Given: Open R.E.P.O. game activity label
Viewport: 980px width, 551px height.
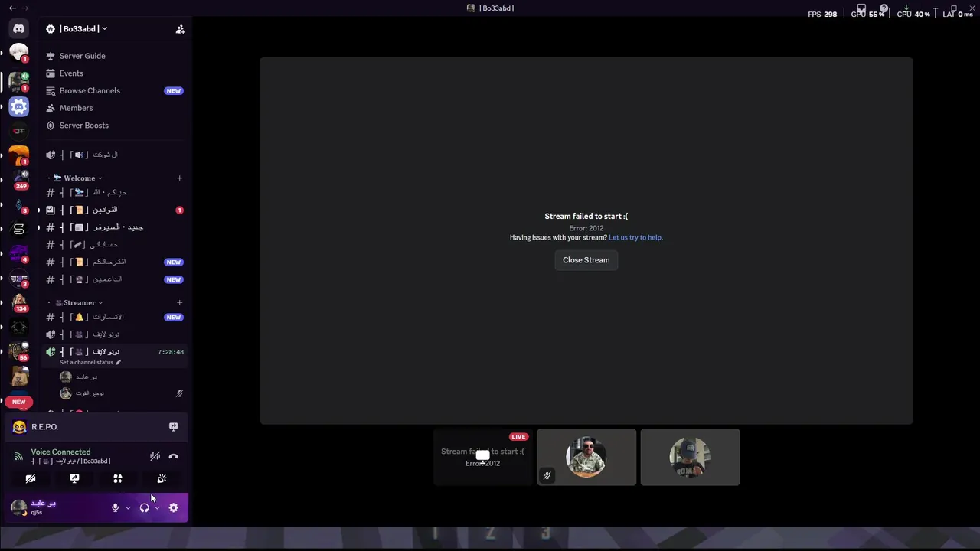Looking at the screenshot, I should point(44,427).
